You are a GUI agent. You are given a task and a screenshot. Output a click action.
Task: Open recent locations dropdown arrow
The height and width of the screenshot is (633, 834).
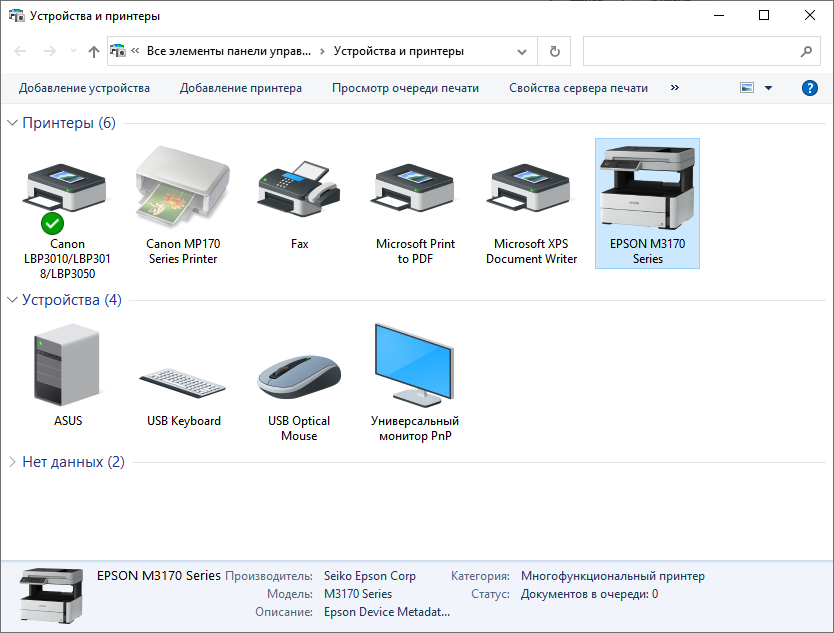coord(73,51)
